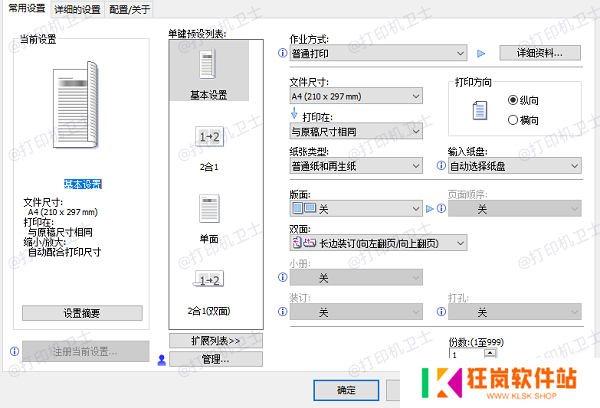This screenshot has width=600, height=408.
Task: Select the 横向 orientation radio button
Action: pos(513,119)
